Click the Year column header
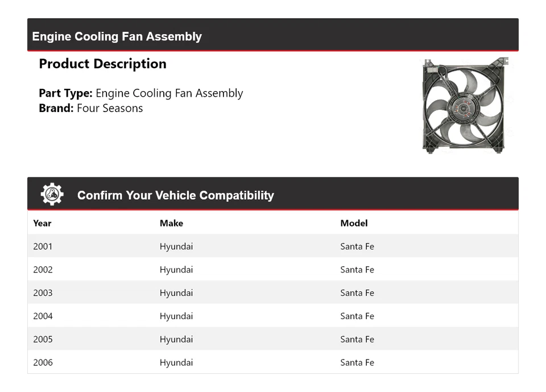Image resolution: width=546 pixels, height=392 pixels. [x=42, y=223]
